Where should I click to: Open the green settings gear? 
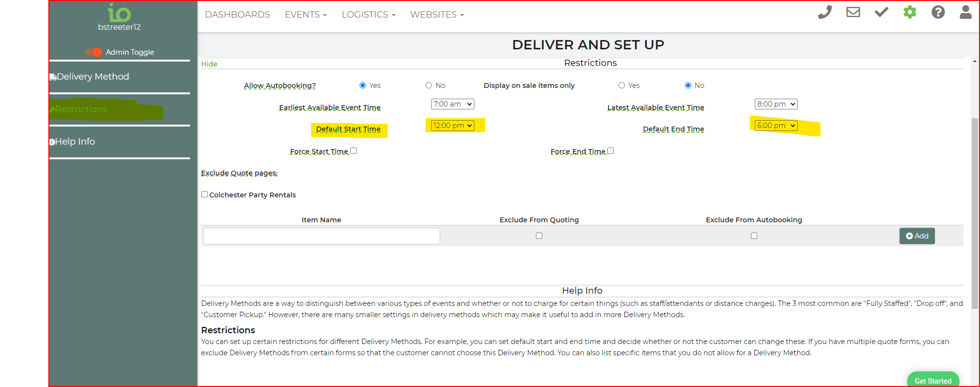(x=910, y=12)
